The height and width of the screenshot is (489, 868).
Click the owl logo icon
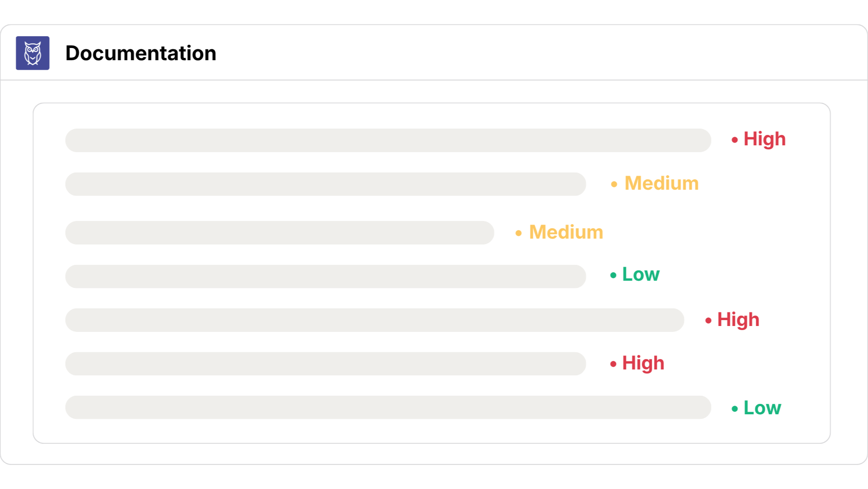[33, 53]
